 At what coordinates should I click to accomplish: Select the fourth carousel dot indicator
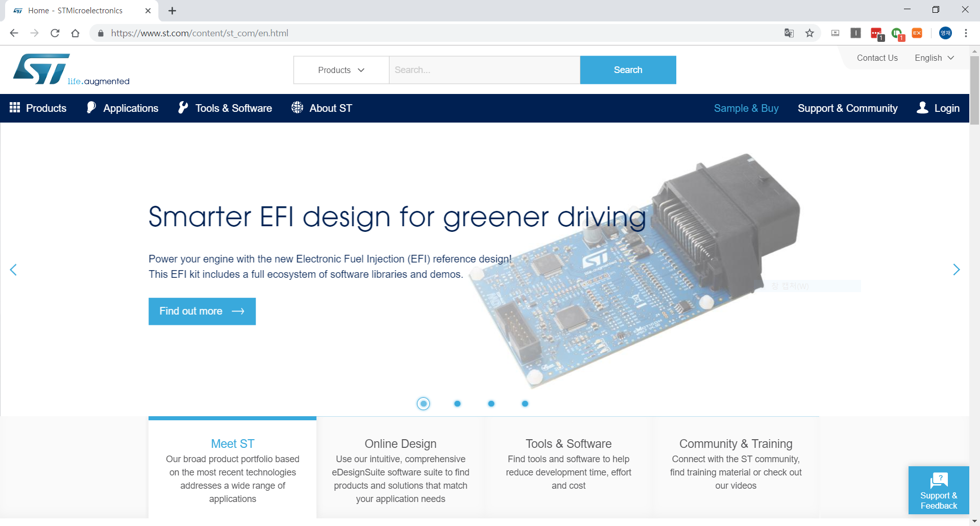(x=525, y=403)
